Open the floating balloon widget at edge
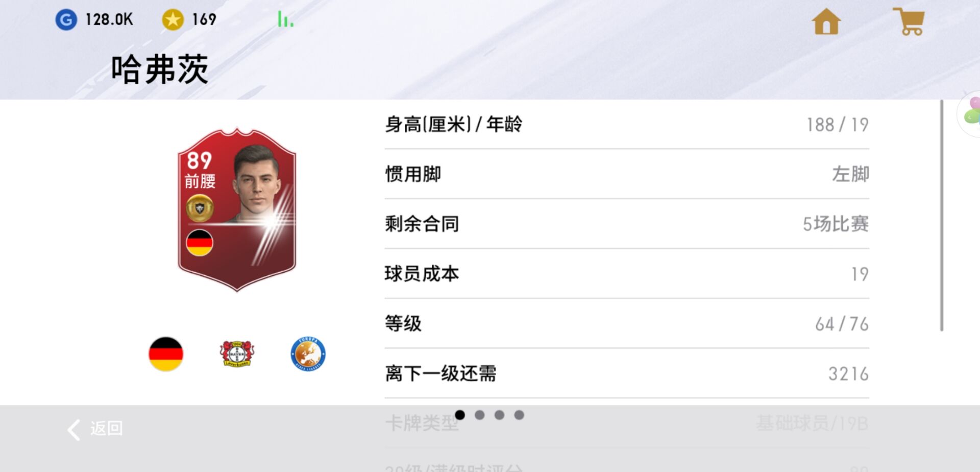The image size is (980, 472). pyautogui.click(x=969, y=113)
